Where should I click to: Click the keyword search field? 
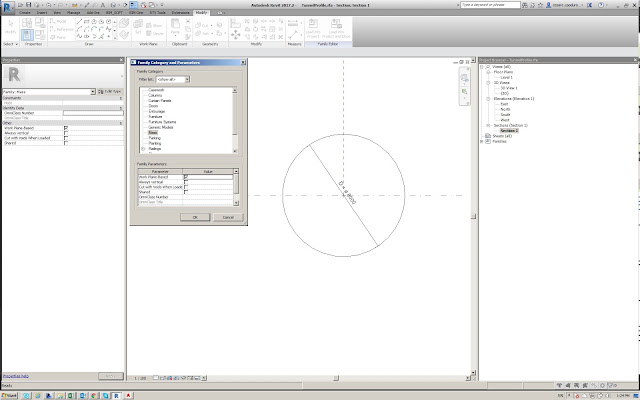[x=490, y=5]
